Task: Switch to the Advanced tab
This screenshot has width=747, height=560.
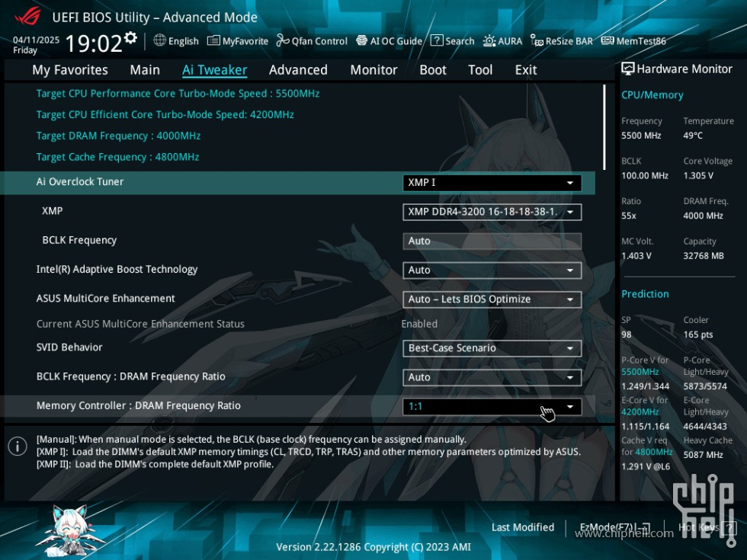Action: (x=298, y=70)
